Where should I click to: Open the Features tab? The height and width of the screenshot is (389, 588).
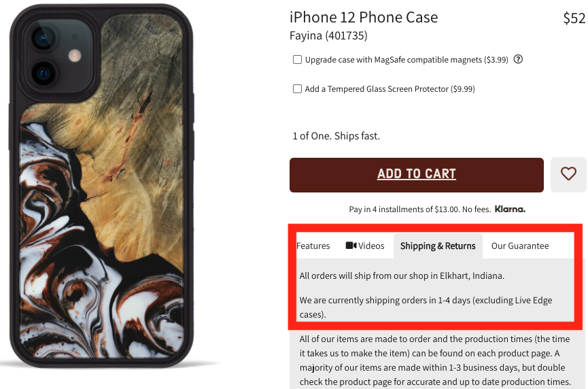(x=313, y=246)
